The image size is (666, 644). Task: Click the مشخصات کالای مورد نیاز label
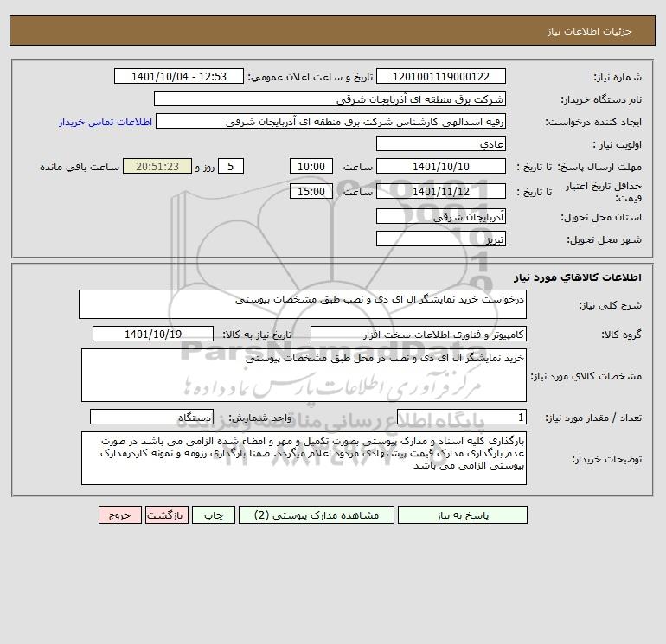click(x=586, y=376)
